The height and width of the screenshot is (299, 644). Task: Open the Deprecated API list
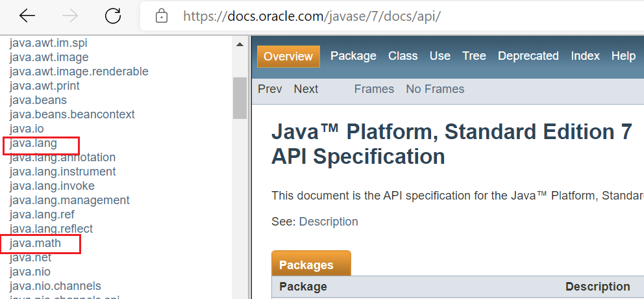pos(528,56)
